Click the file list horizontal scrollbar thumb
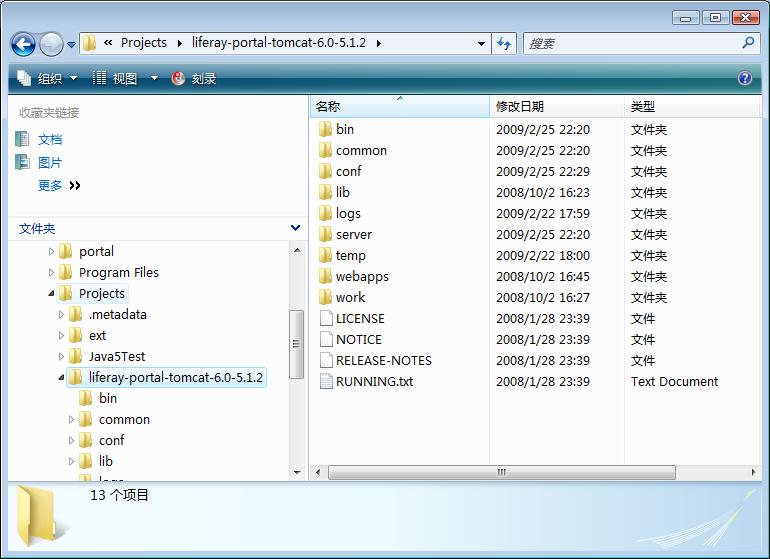Image resolution: width=770 pixels, height=559 pixels. click(501, 473)
